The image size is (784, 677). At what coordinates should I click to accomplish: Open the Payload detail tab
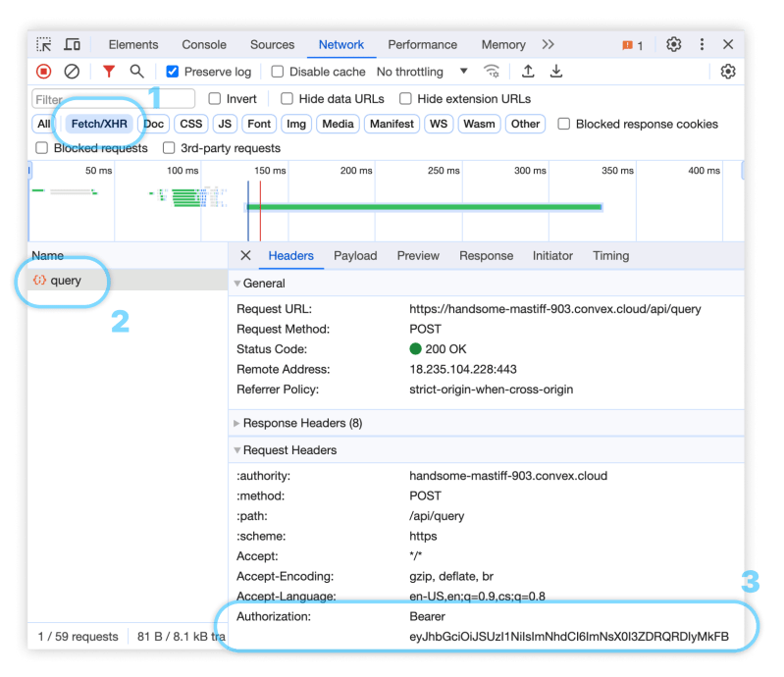pyautogui.click(x=355, y=255)
